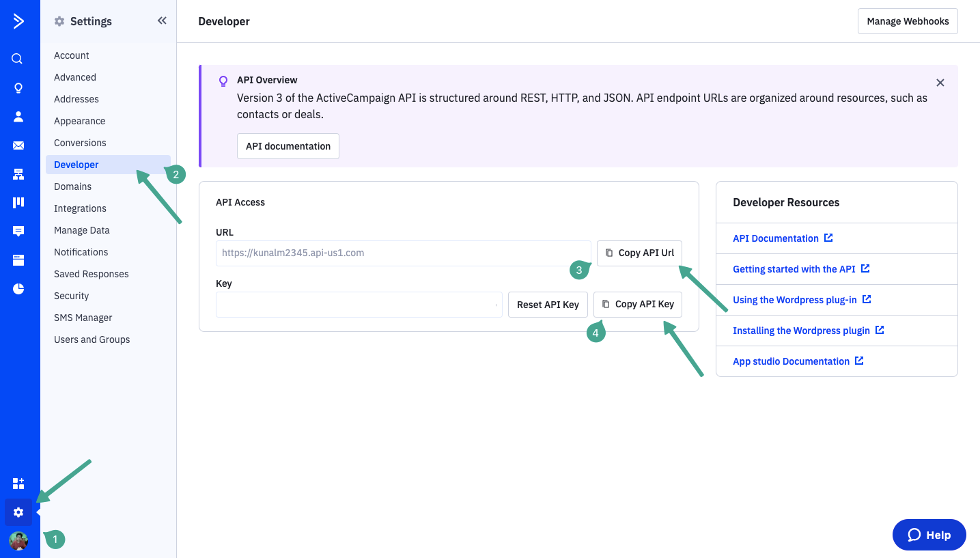Open the search icon in sidebar
This screenshot has width=980, height=558.
click(18, 59)
